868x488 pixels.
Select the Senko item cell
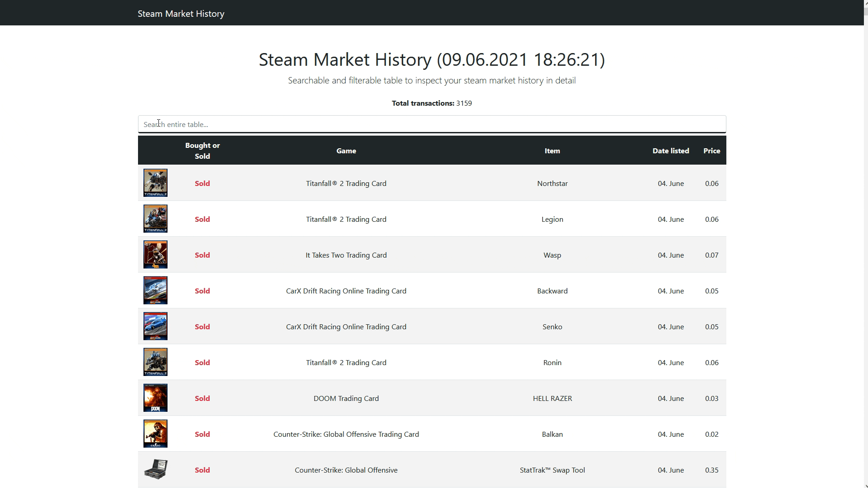(552, 327)
